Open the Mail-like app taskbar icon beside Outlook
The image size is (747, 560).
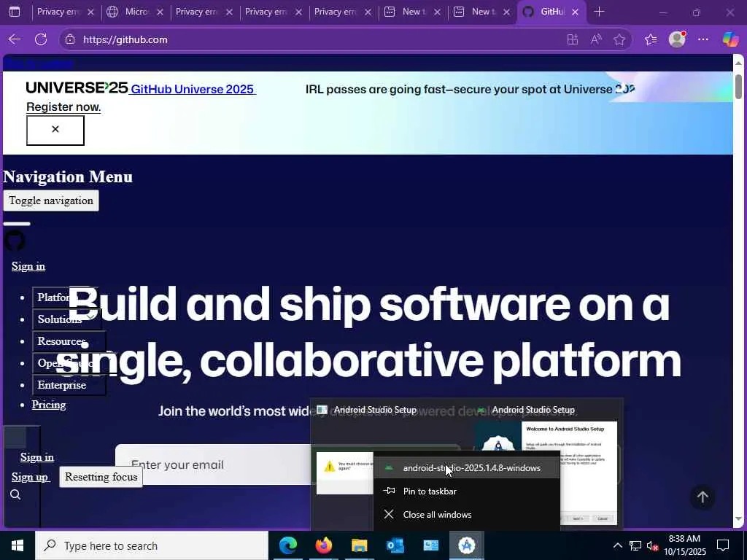(430, 545)
